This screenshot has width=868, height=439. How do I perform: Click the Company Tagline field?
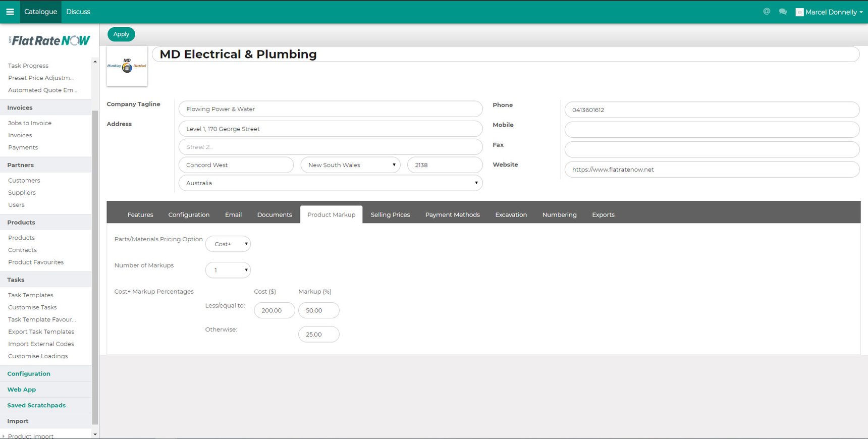click(x=331, y=109)
